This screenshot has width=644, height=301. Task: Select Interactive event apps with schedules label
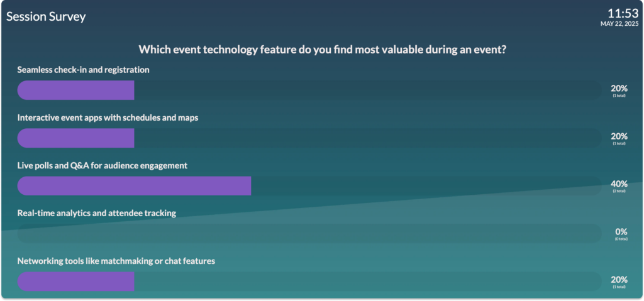(x=108, y=118)
